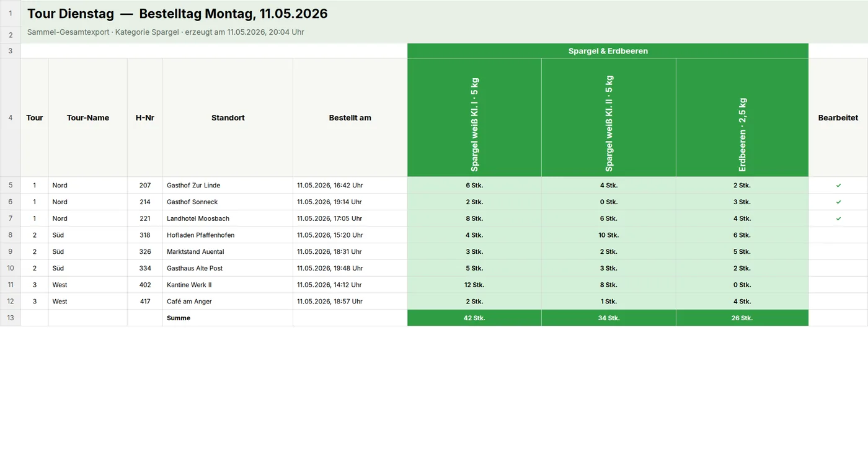Click the Spargel & Erdbeeren group header
This screenshot has width=868, height=466.
(x=608, y=51)
